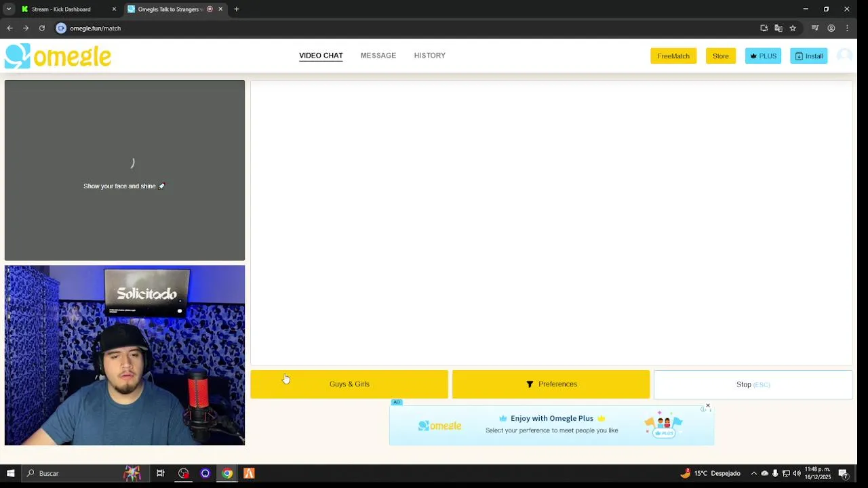Open the Chrome taskbar icon

227,474
